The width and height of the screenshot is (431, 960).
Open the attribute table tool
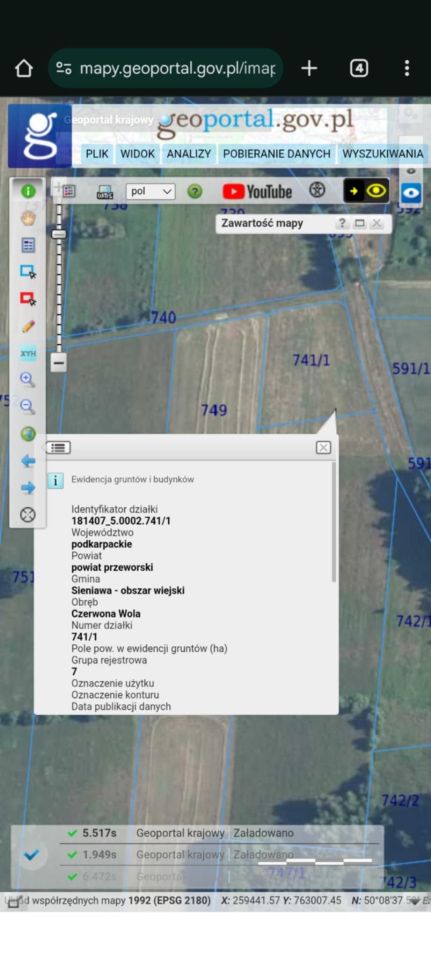click(28, 246)
